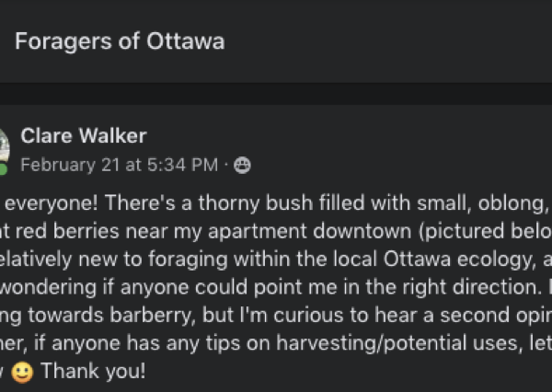Open Clare Walker's profile name link
This screenshot has width=552, height=392.
[x=83, y=137]
